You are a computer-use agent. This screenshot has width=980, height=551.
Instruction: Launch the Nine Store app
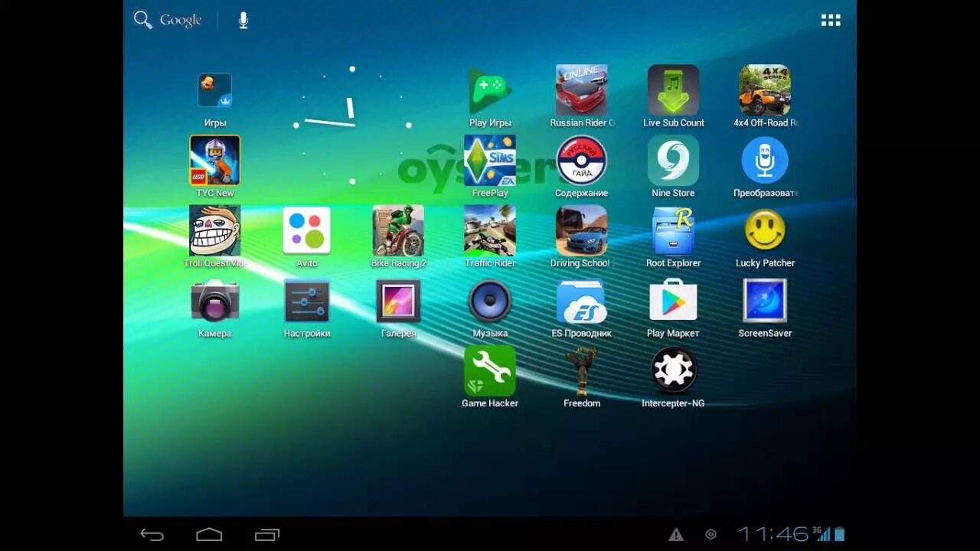673,161
